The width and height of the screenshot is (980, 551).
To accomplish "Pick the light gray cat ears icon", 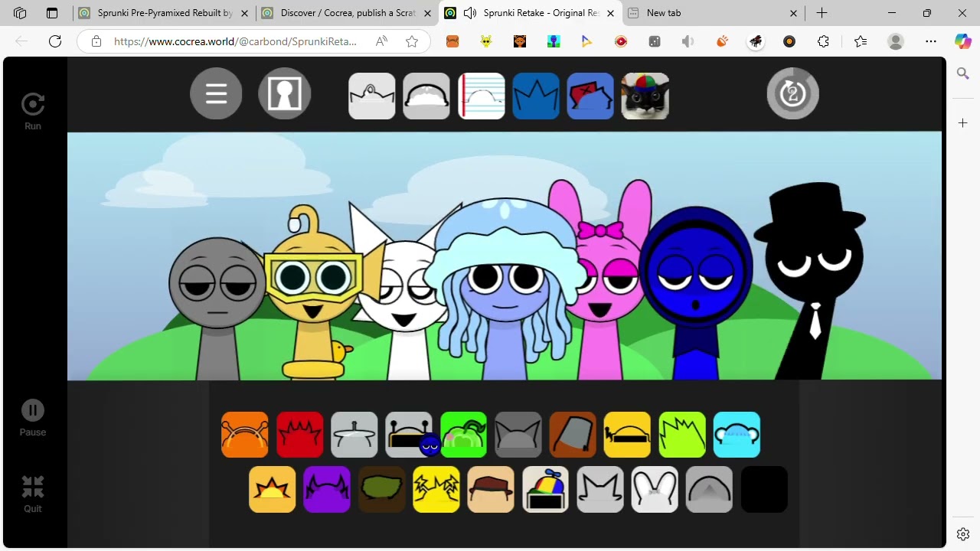I will tap(600, 490).
